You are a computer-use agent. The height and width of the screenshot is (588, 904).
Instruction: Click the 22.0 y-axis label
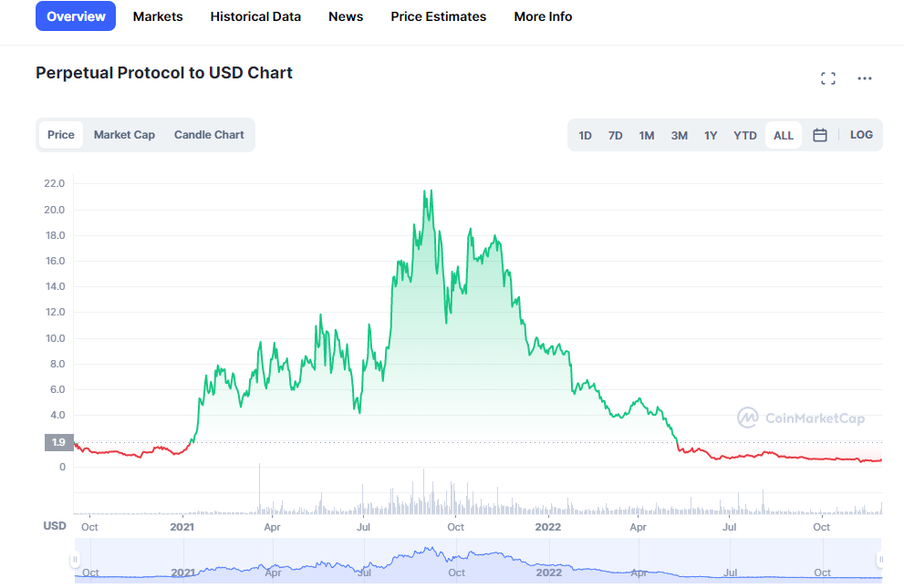(54, 183)
